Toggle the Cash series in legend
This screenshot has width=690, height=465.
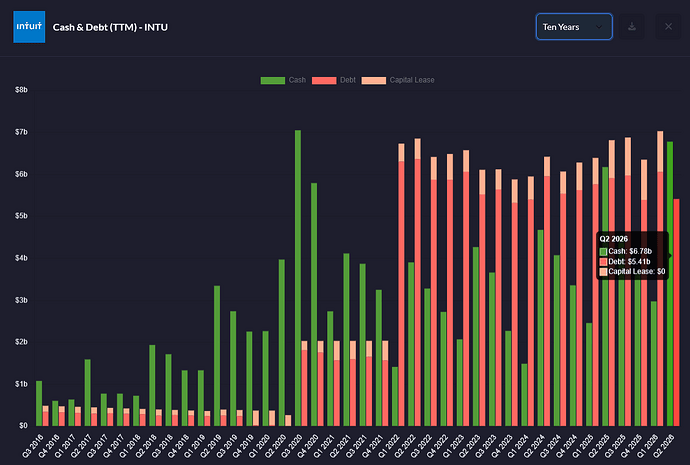click(297, 80)
